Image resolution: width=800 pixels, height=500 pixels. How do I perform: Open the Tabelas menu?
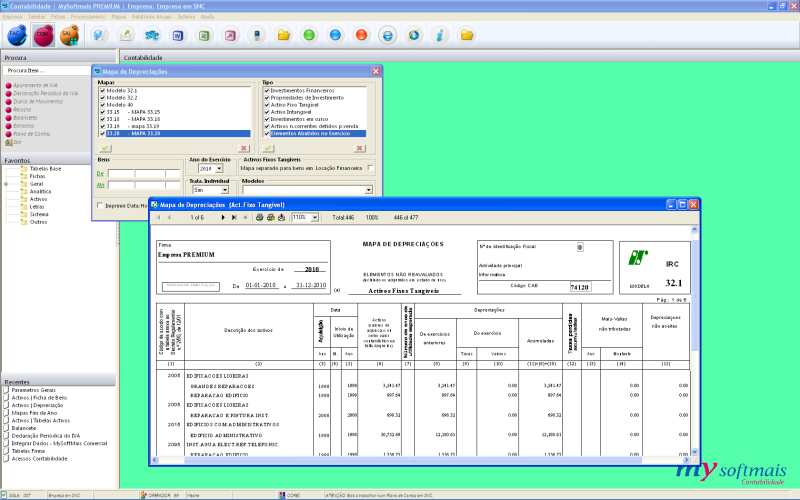pos(36,18)
